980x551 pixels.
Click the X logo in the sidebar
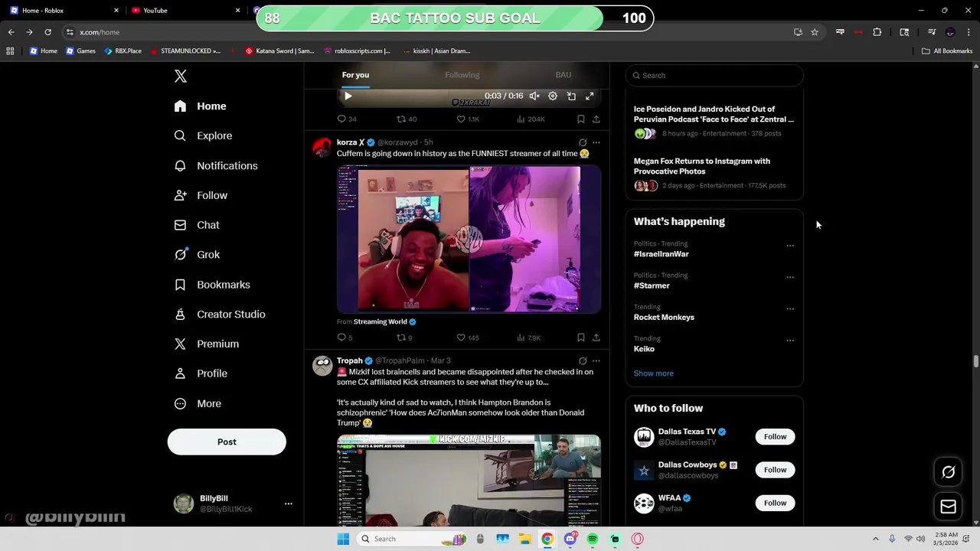[x=181, y=76]
